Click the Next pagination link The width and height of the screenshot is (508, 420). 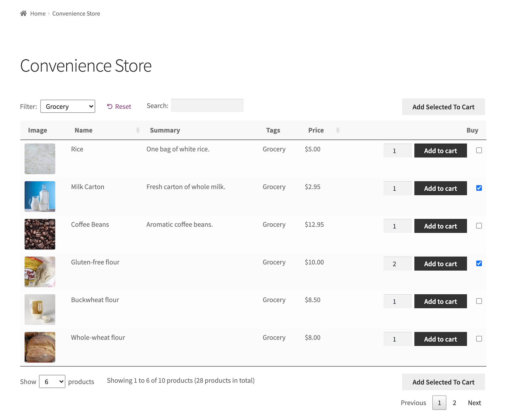click(x=474, y=403)
